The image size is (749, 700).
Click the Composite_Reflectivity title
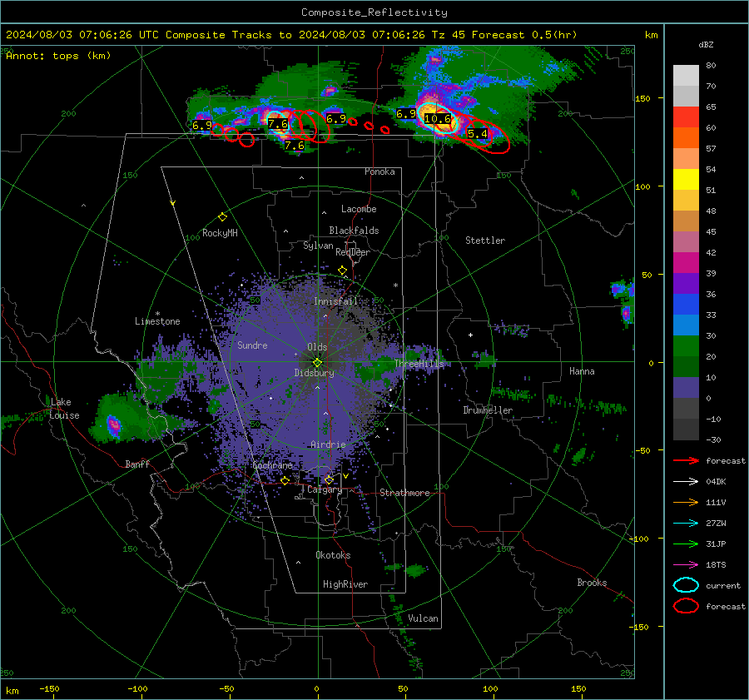pyautogui.click(x=374, y=12)
